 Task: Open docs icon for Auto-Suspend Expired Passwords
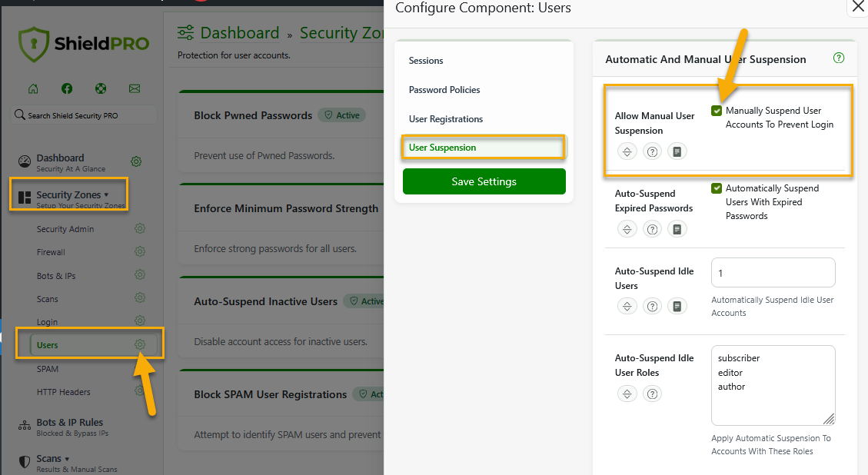click(677, 229)
